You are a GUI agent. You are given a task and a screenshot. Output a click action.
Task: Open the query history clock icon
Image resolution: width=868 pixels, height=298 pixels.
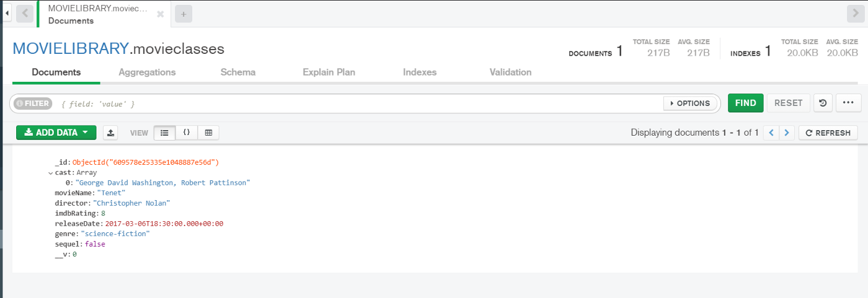(x=822, y=103)
